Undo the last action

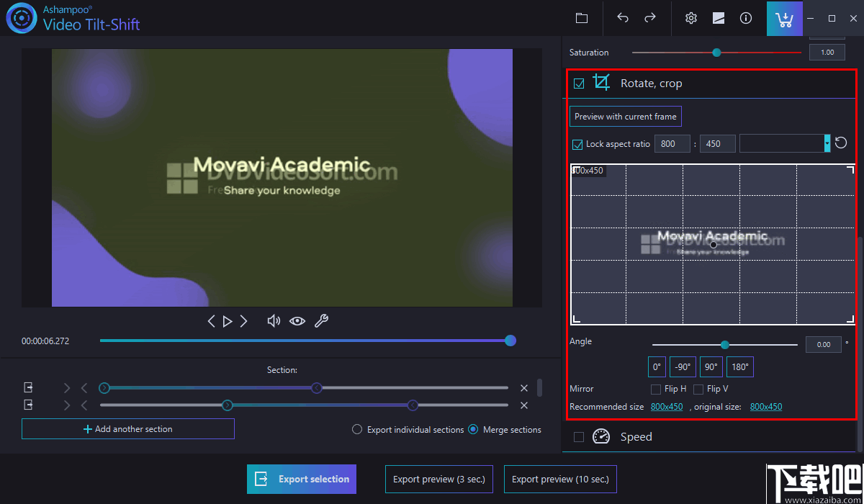(x=623, y=18)
